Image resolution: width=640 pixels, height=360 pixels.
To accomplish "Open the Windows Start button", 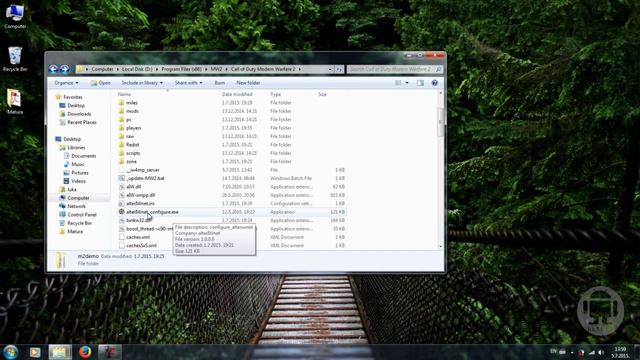I will [x=11, y=352].
